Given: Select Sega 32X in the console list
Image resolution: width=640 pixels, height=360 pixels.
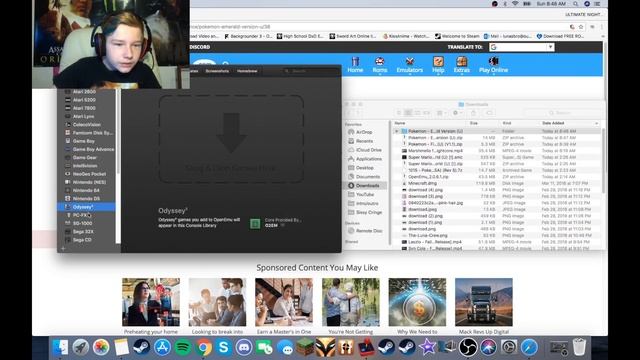Looking at the screenshot, I should tap(83, 231).
